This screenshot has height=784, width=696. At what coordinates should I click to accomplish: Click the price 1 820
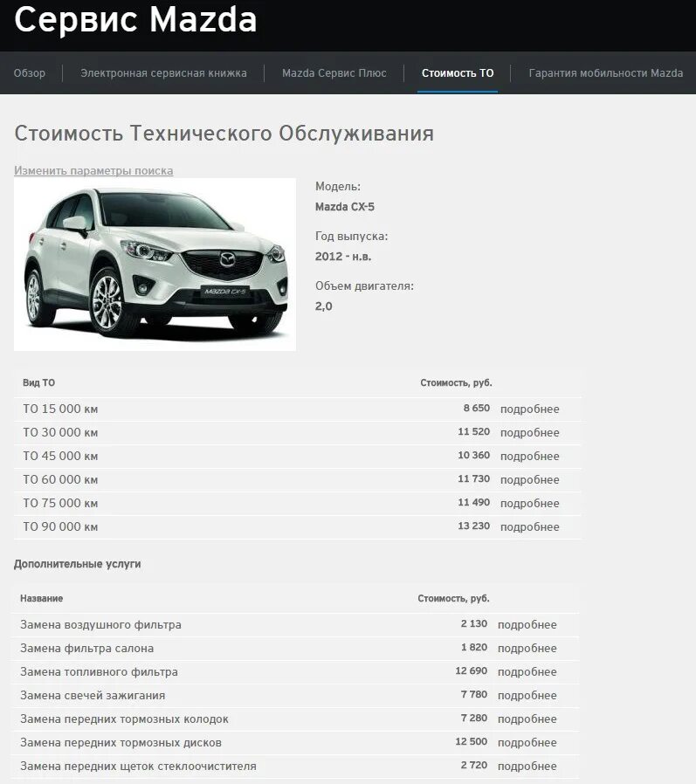click(x=474, y=647)
